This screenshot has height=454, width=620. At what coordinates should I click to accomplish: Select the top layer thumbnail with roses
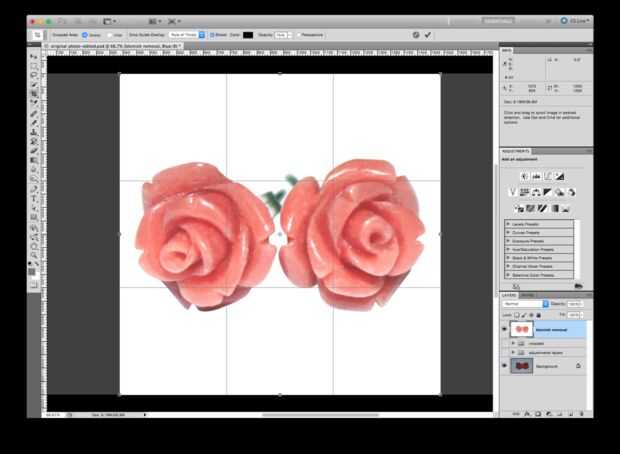522,329
